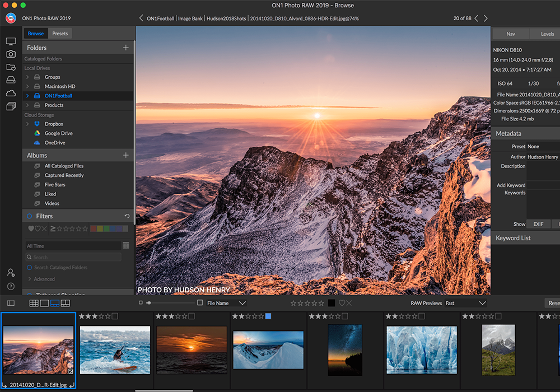This screenshot has width=560, height=392.
Task: Filter by not-set outline heart
Action: (x=38, y=228)
